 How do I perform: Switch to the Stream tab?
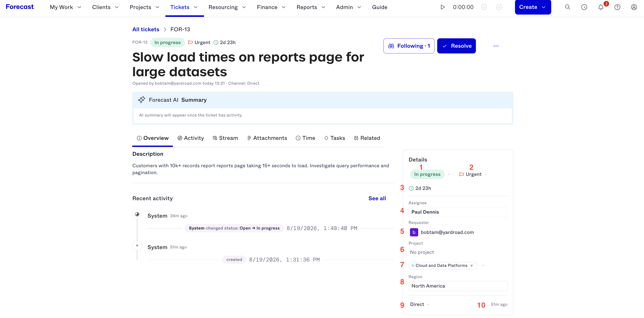click(x=225, y=138)
